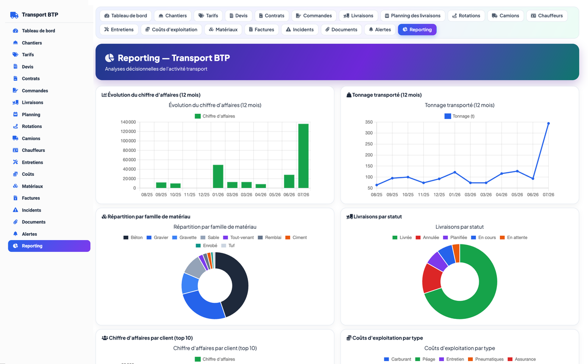The image size is (588, 364).
Task: Click the Planning calendar icon in sidebar
Action: click(15, 115)
